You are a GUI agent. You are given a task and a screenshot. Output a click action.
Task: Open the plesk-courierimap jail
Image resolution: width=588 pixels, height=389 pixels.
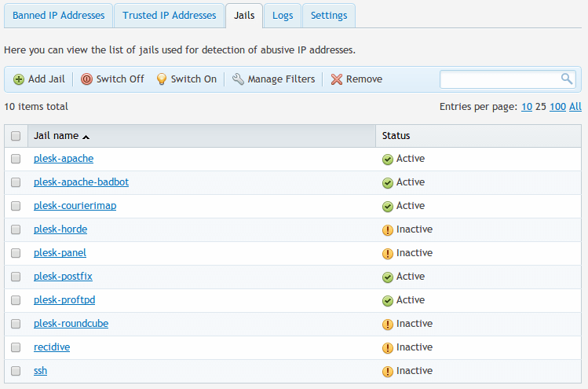click(x=75, y=206)
